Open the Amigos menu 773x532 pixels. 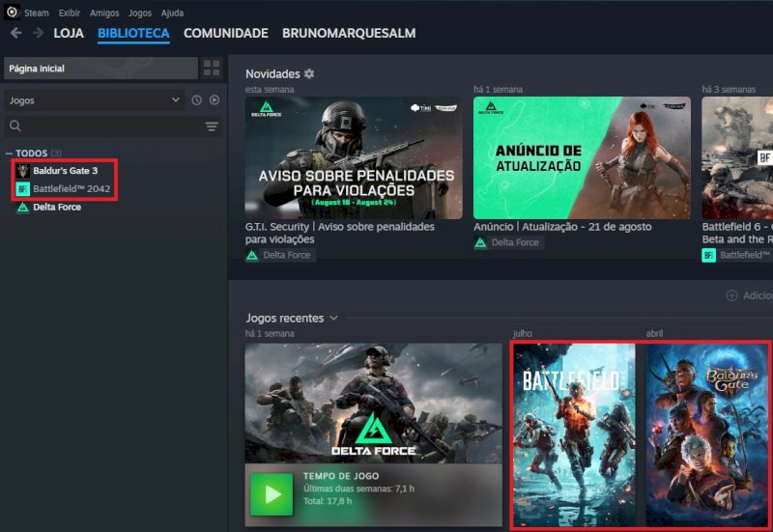click(x=104, y=13)
